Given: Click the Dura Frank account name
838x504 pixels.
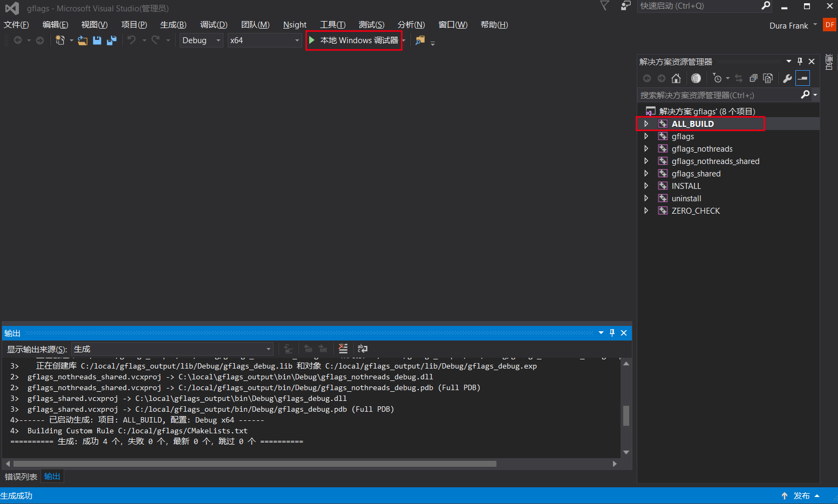Looking at the screenshot, I should coord(789,25).
